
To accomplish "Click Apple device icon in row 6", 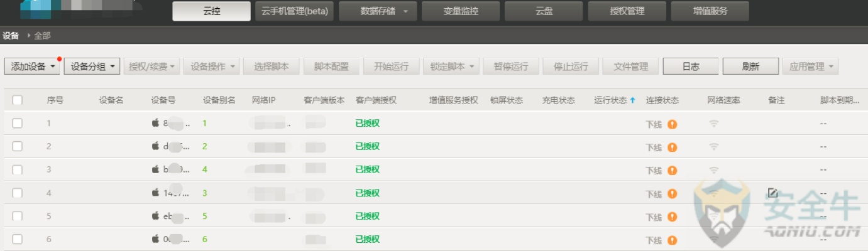I will point(155,239).
